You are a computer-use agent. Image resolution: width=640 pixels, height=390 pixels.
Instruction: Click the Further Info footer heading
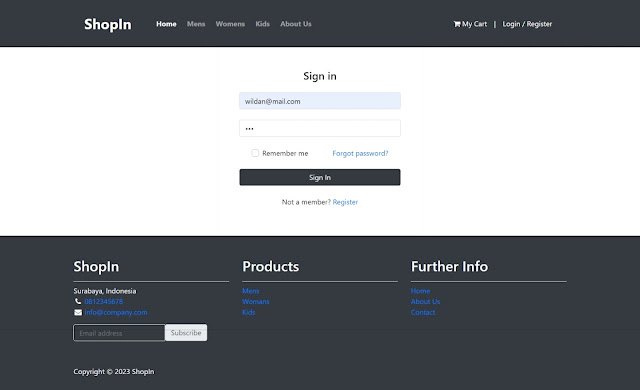point(449,266)
